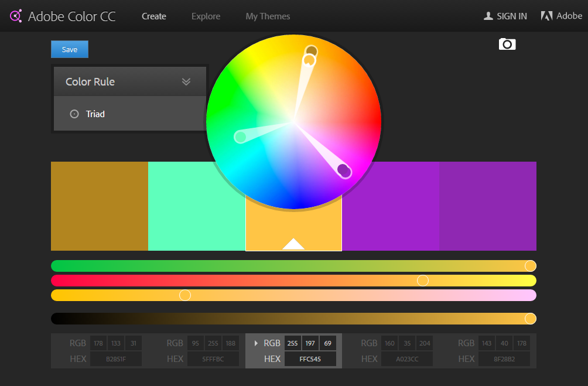Click the RGB value 188 field

point(231,343)
